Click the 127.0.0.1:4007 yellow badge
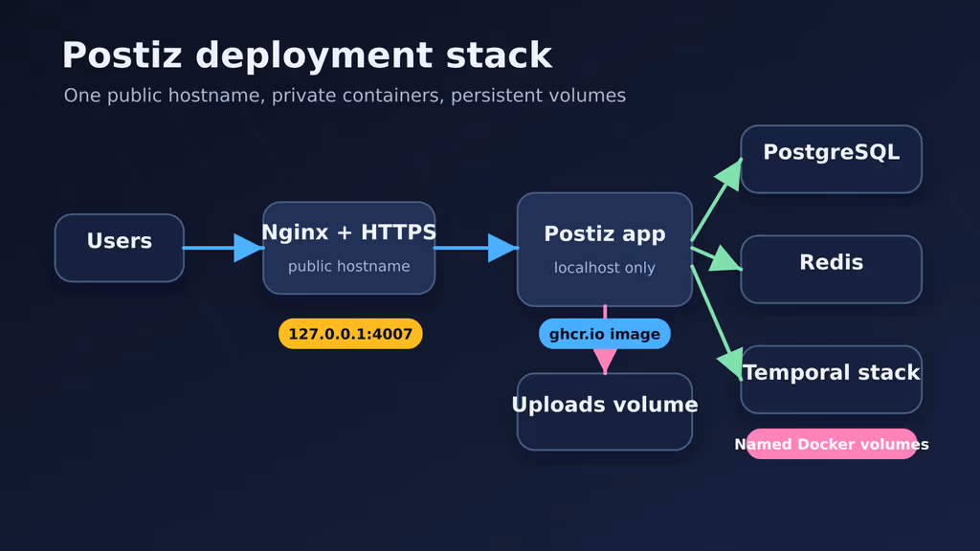 coord(350,334)
